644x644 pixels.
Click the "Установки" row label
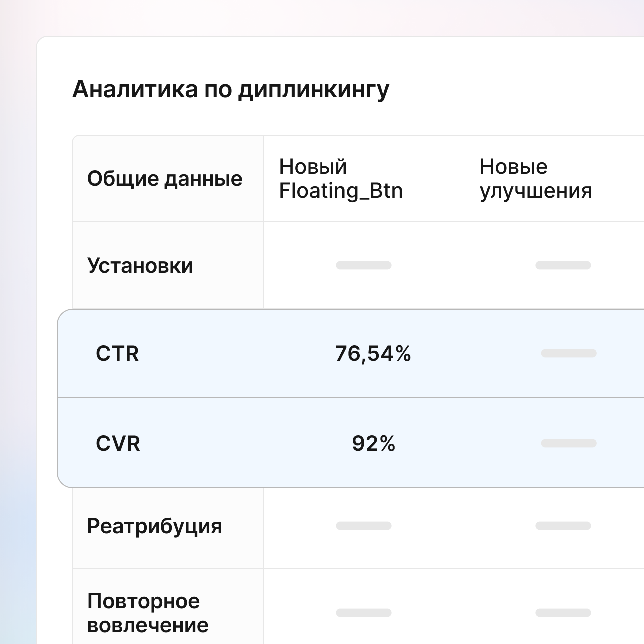140,265
